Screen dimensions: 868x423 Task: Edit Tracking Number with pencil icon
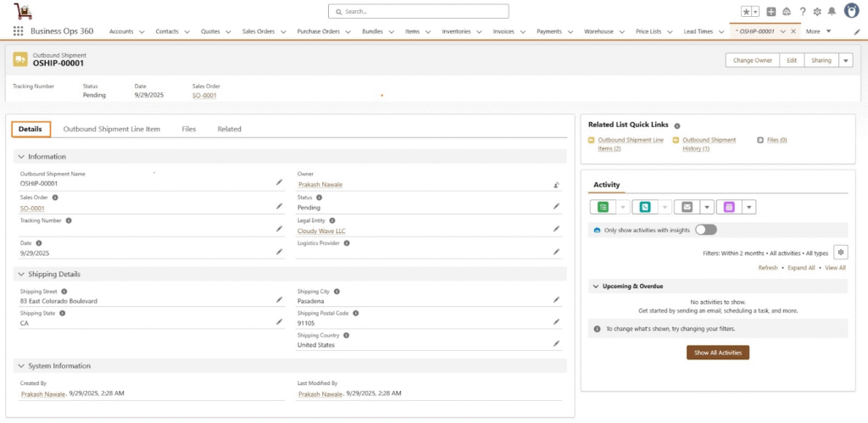(x=280, y=228)
